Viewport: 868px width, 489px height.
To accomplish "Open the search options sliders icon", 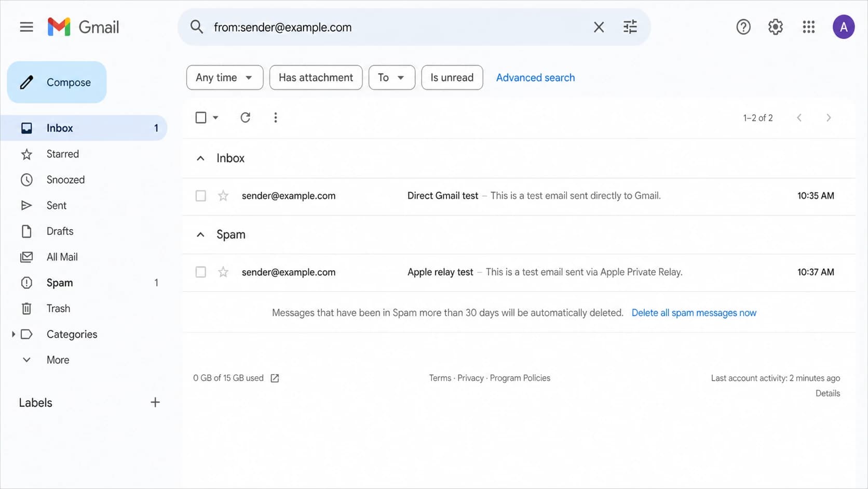I will pos(630,27).
